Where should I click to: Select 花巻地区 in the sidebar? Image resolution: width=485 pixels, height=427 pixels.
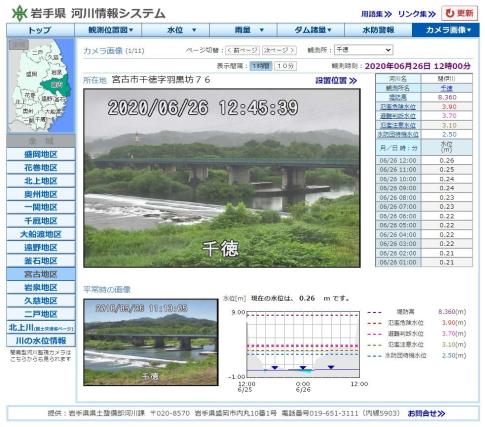coord(41,168)
